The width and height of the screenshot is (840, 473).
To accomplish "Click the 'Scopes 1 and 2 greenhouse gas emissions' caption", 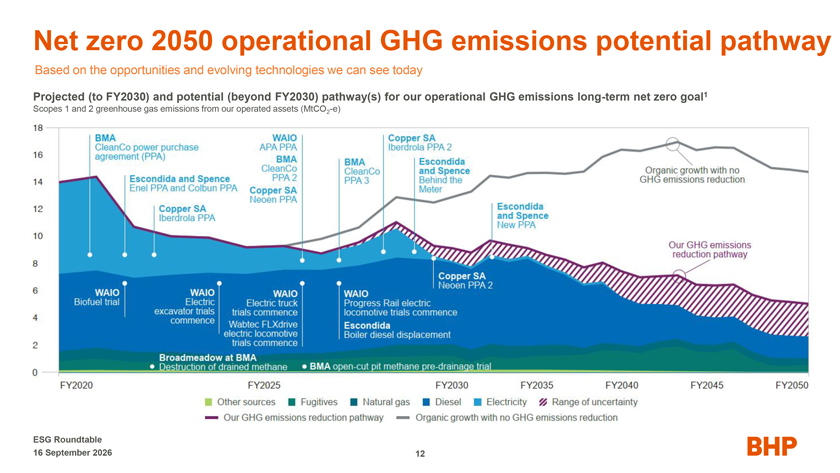I will click(x=186, y=109).
